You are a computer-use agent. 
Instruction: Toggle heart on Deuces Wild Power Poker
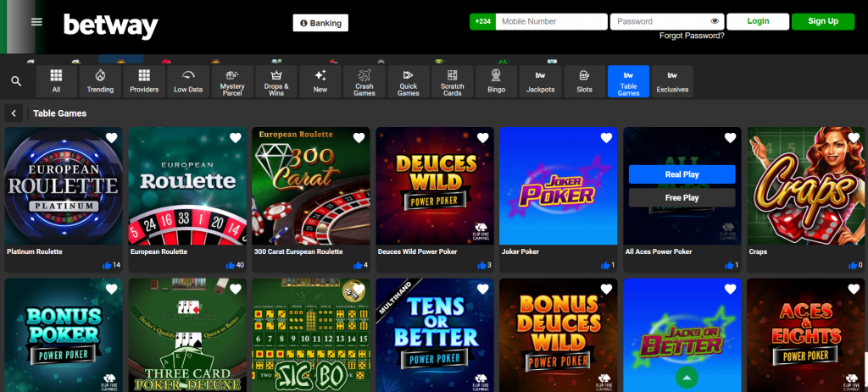(x=482, y=138)
